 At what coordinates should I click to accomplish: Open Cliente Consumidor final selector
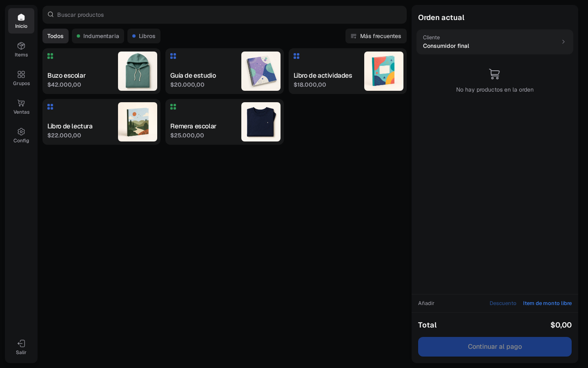tap(495, 42)
